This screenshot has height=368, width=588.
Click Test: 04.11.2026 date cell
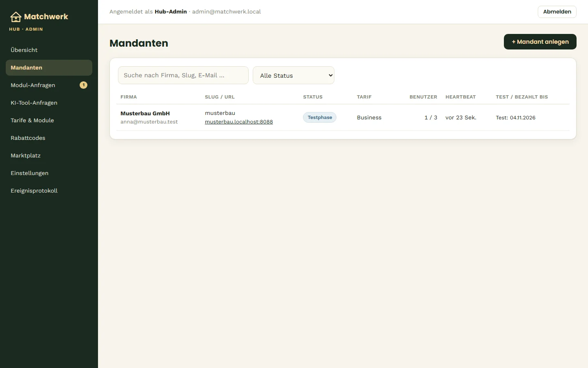coord(516,117)
